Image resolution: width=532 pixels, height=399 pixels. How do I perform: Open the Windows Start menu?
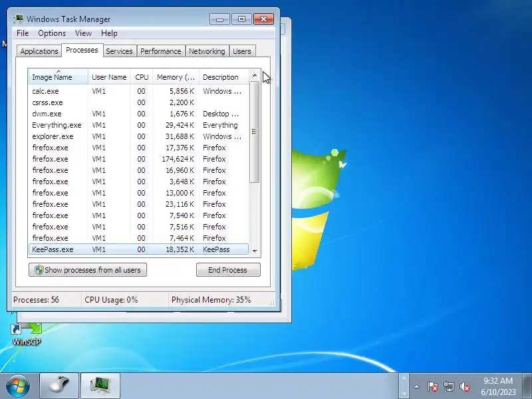(18, 386)
